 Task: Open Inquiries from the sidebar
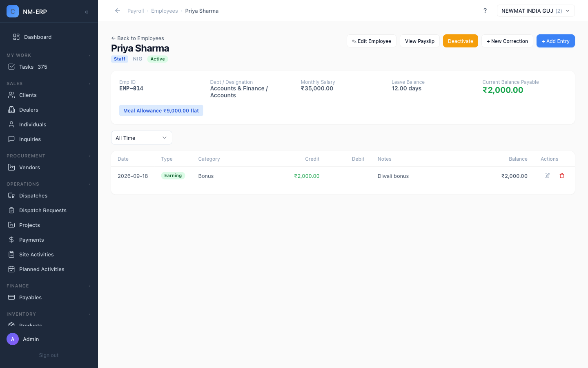pos(49,139)
